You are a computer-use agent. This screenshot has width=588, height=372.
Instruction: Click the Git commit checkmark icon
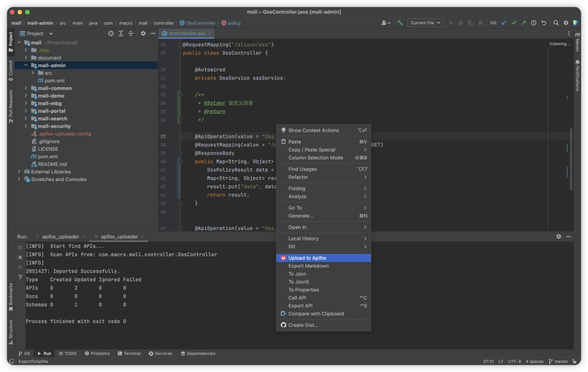pyautogui.click(x=514, y=23)
